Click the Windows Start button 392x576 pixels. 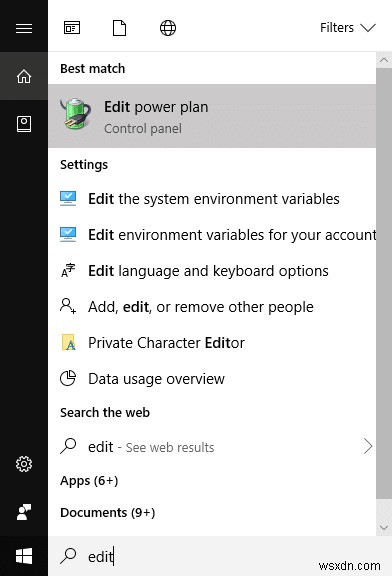point(24,556)
